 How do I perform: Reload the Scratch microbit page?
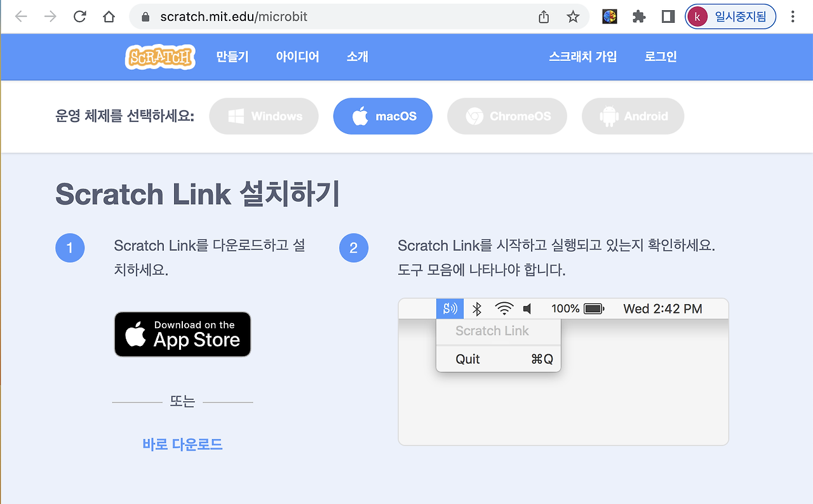point(79,17)
